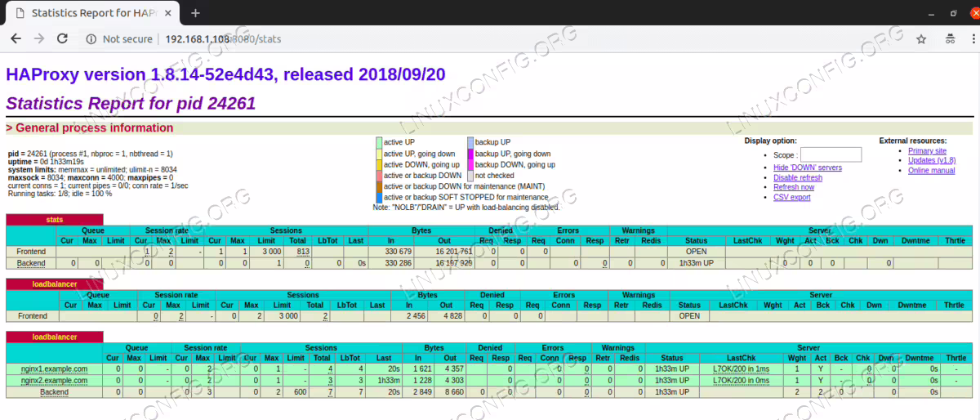980x420 pixels.
Task: Click the HAProxy version 1.8.14 heading
Action: (x=225, y=74)
